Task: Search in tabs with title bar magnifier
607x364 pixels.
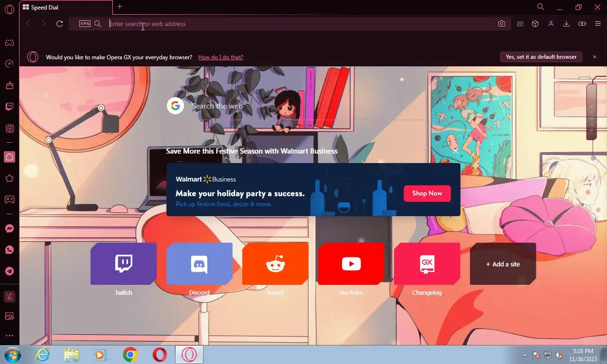Action: pos(541,7)
